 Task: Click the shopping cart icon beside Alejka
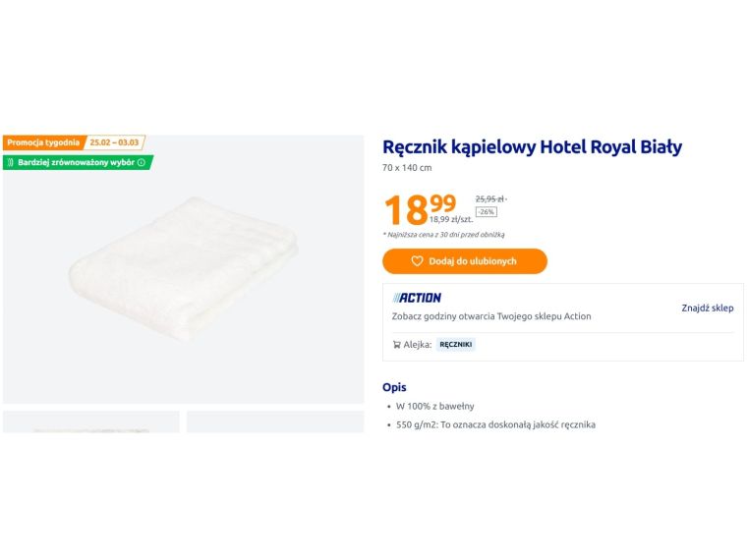396,345
